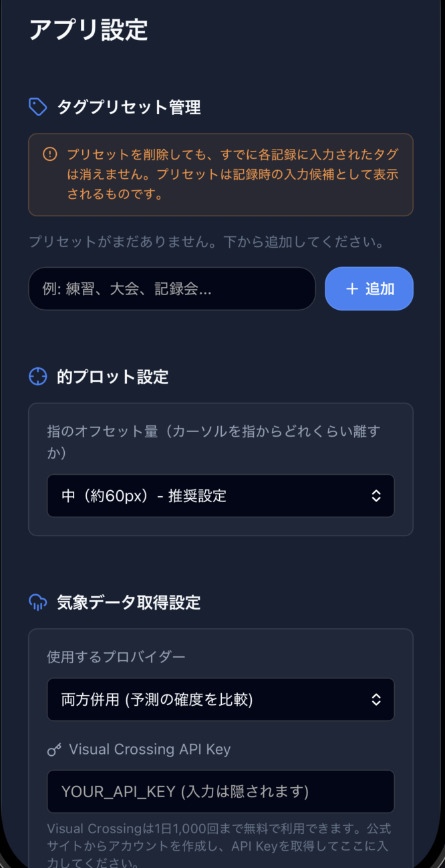This screenshot has width=445, height=868.
Task: Click the rain cloud icon by 気象データ取得設定
Action: pyautogui.click(x=38, y=602)
